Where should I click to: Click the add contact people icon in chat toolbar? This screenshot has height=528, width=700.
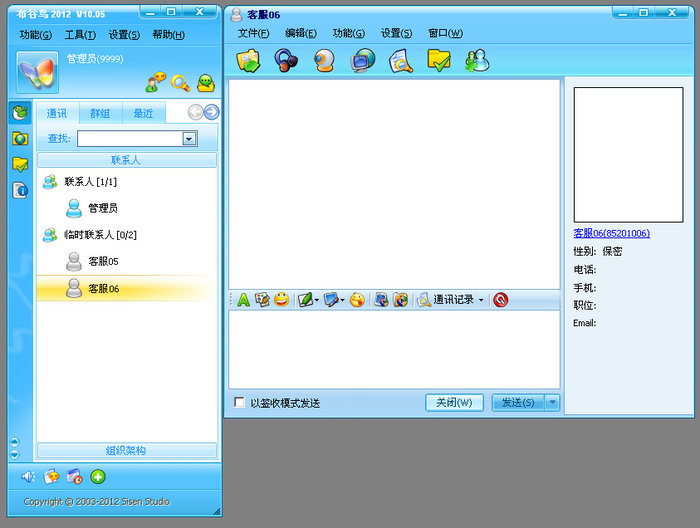point(477,61)
